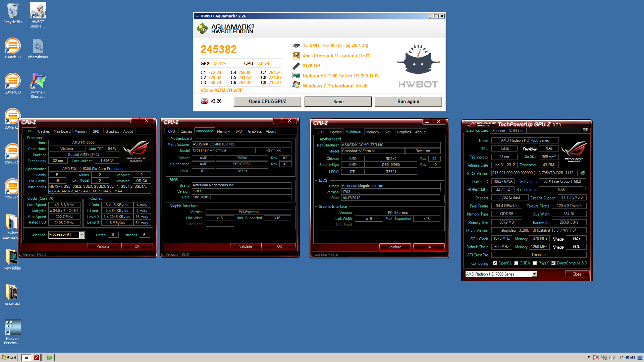This screenshot has height=362, width=644.
Task: Show hidden system tray icons
Action: 589,358
